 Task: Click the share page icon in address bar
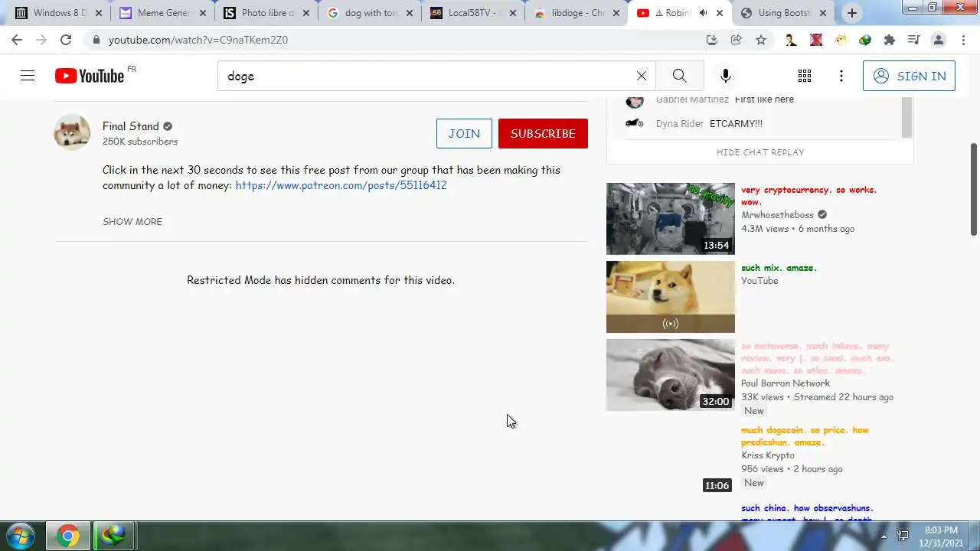coord(736,40)
